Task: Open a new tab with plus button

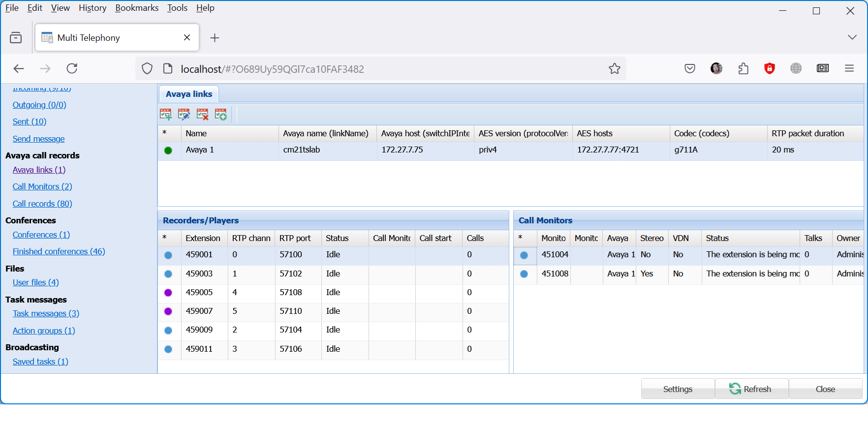Action: point(215,38)
